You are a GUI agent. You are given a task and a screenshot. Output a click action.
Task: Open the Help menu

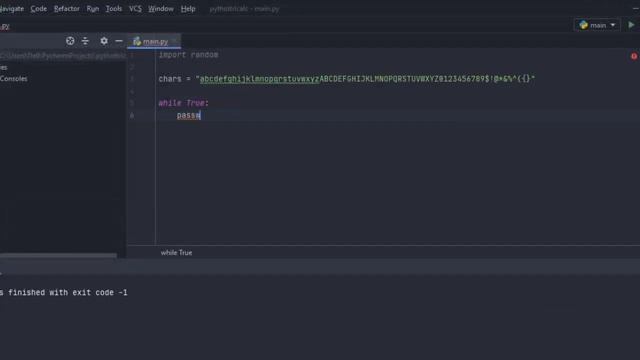click(x=188, y=9)
